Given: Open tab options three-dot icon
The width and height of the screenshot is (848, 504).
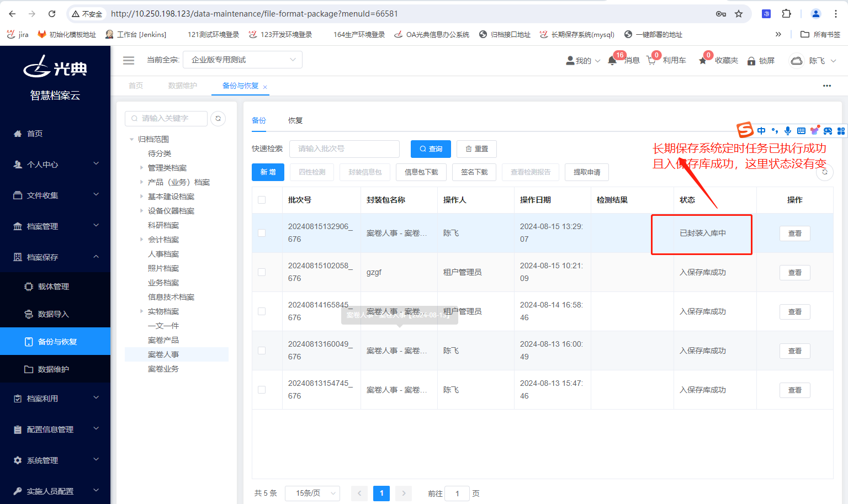Looking at the screenshot, I should 827,86.
